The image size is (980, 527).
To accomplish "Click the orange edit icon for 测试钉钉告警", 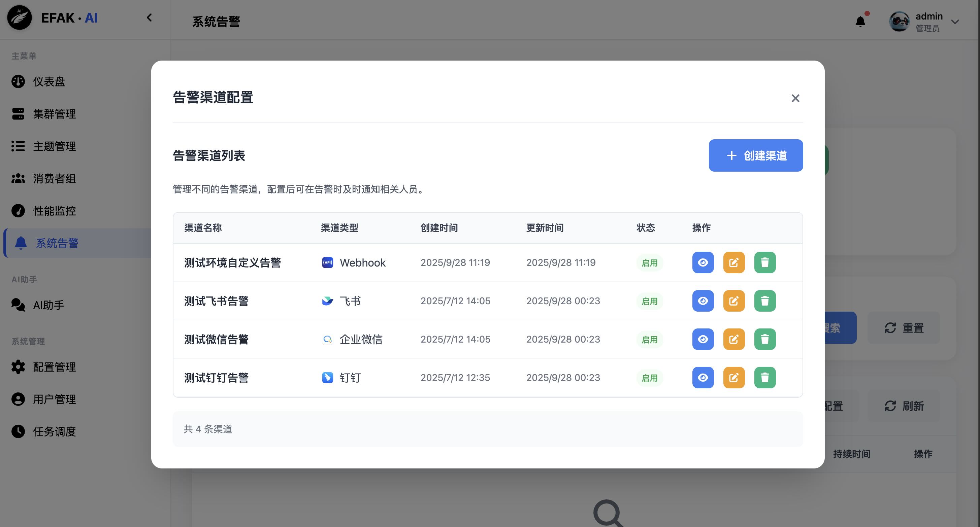I will tap(733, 378).
